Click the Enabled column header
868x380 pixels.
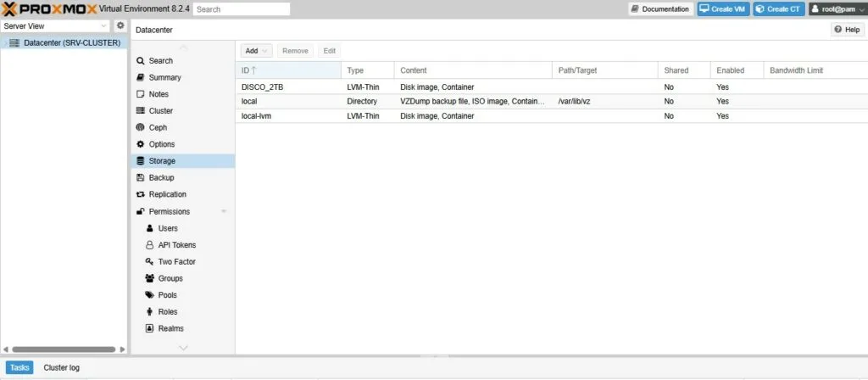point(737,70)
